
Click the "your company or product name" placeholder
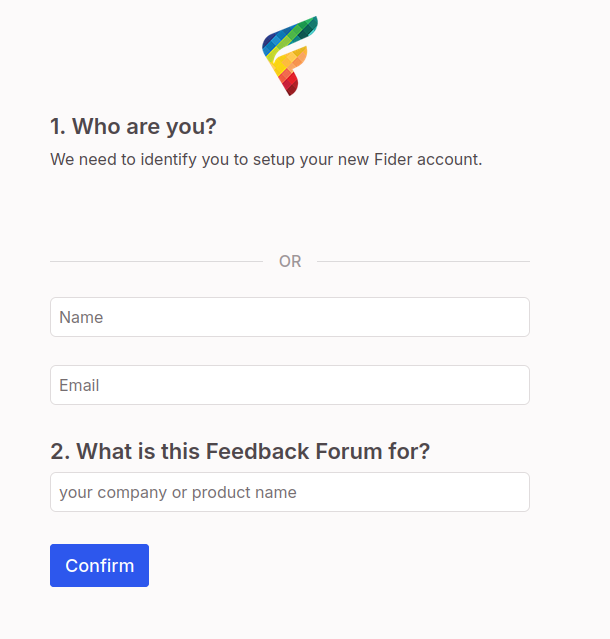(x=178, y=492)
